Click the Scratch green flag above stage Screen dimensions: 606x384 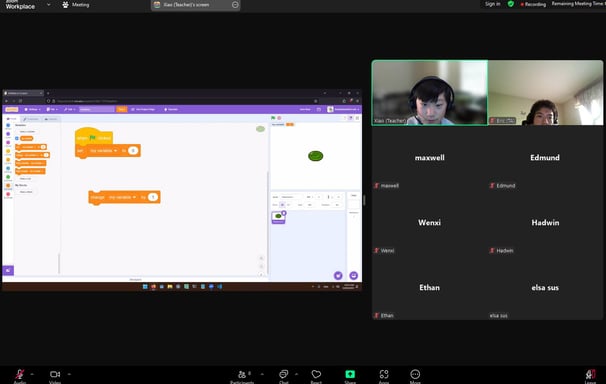click(273, 118)
